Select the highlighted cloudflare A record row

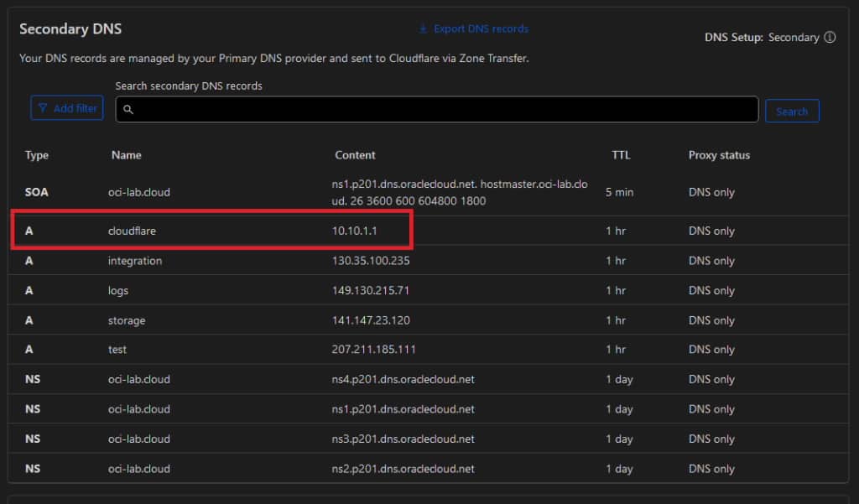coord(210,230)
